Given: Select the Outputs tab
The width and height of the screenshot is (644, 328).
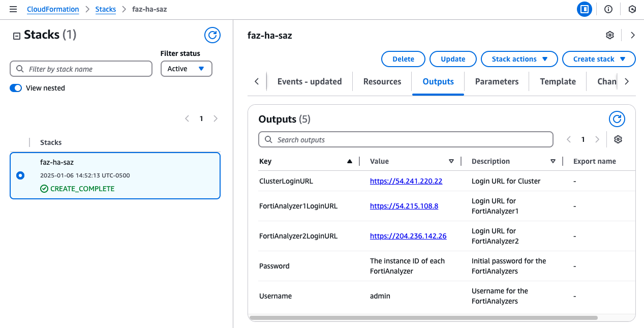Looking at the screenshot, I should 438,81.
